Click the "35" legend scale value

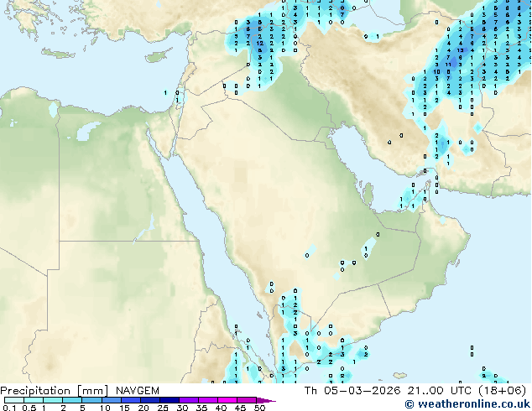pyautogui.click(x=201, y=408)
